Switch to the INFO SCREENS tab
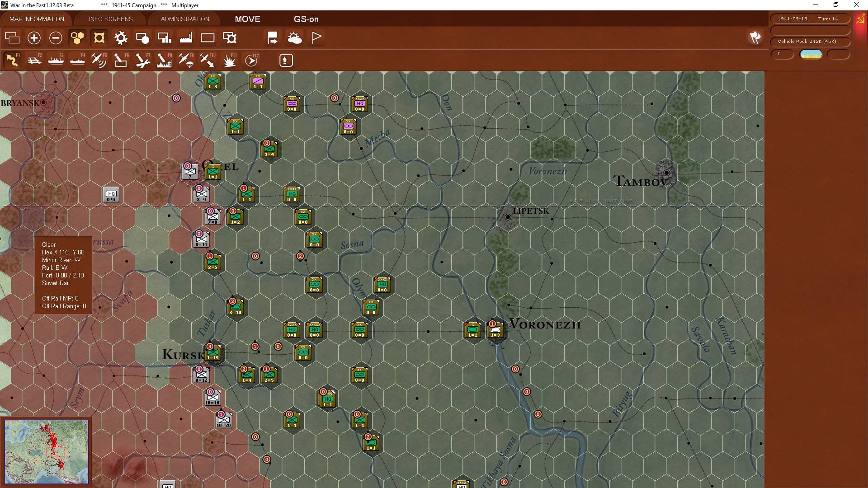Viewport: 868px width, 488px height. [x=111, y=19]
